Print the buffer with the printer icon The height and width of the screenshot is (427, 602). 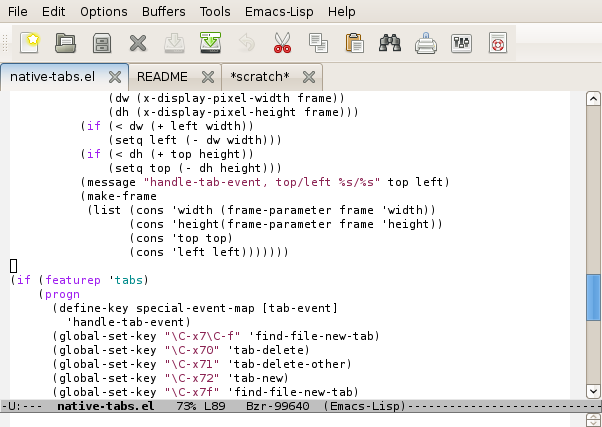point(426,43)
